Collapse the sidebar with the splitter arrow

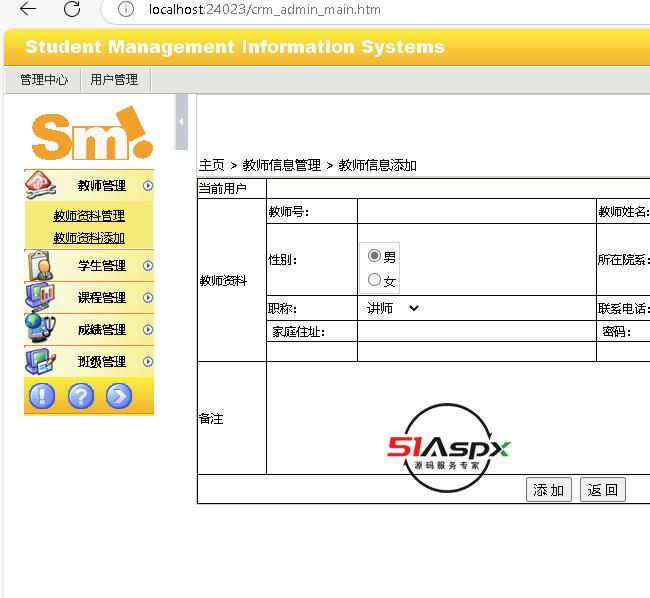click(181, 121)
